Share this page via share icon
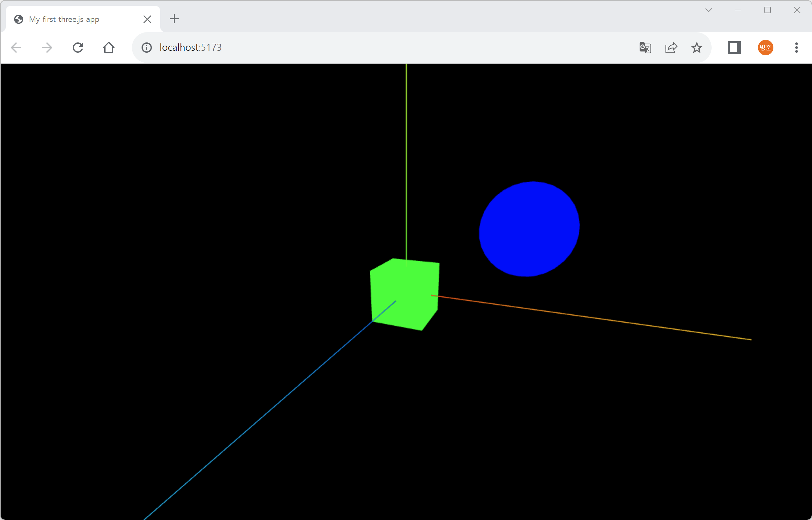This screenshot has width=812, height=520. pyautogui.click(x=671, y=48)
